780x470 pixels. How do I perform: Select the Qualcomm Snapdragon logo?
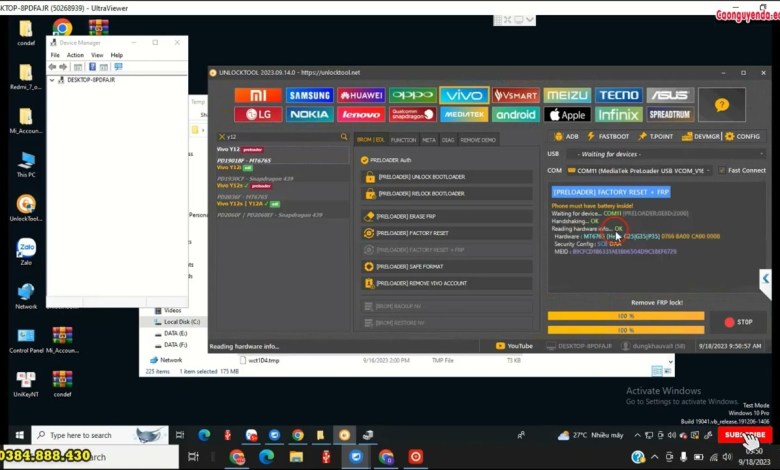[412, 114]
